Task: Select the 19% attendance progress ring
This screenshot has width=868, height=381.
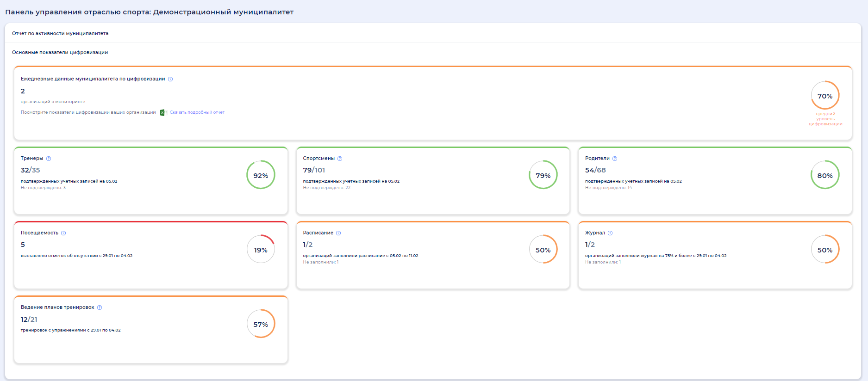Action: tap(261, 250)
